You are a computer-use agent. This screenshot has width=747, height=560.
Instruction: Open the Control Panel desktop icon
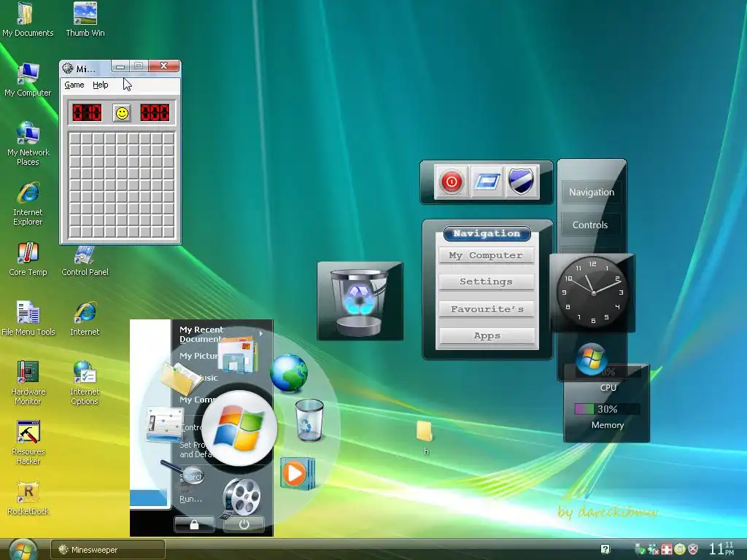85,261
